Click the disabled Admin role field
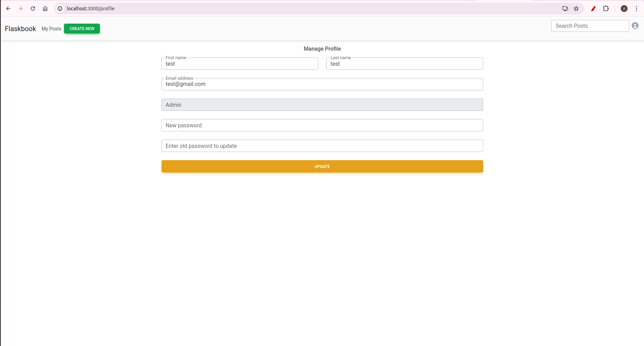644x346 pixels. pos(322,105)
